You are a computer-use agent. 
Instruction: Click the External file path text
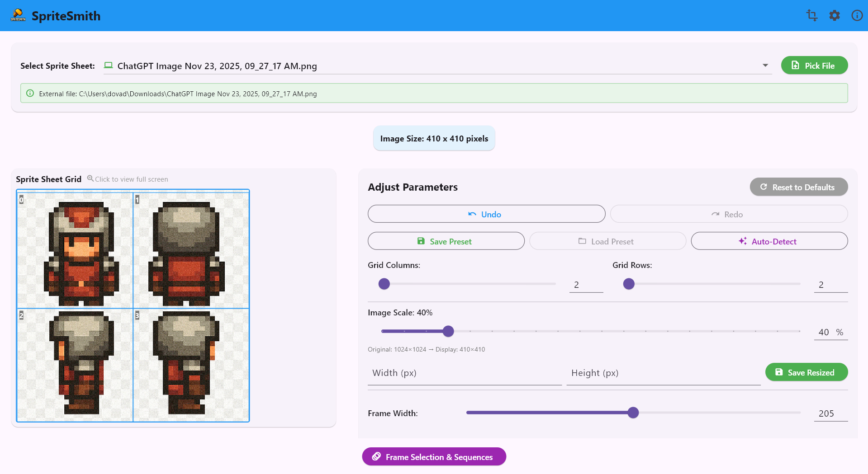178,94
